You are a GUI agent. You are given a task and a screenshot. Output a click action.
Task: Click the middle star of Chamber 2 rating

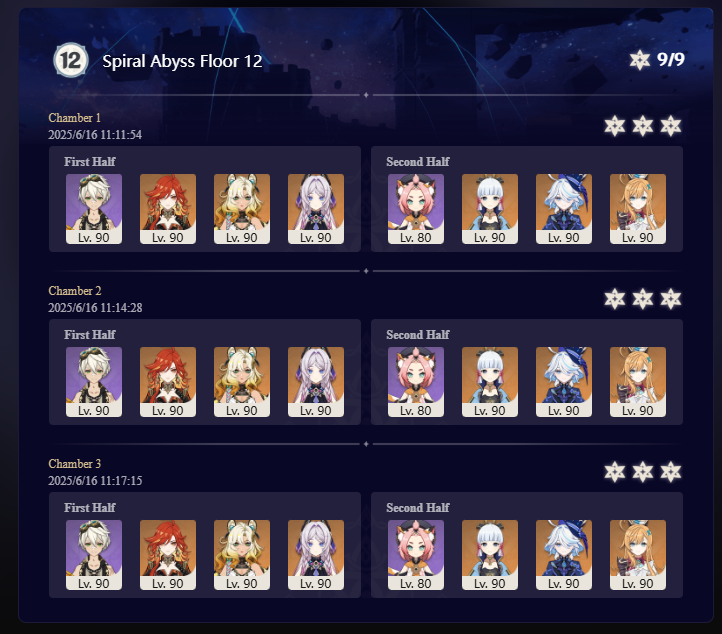click(x=642, y=299)
